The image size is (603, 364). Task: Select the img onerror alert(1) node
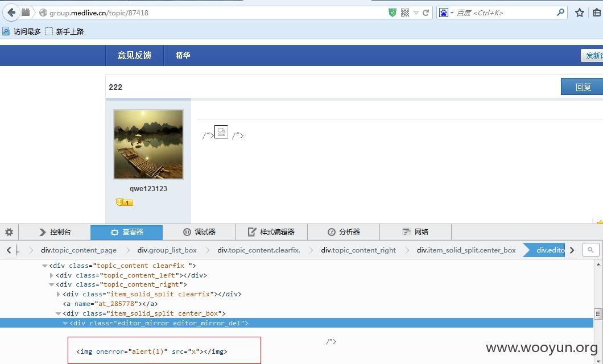point(151,351)
